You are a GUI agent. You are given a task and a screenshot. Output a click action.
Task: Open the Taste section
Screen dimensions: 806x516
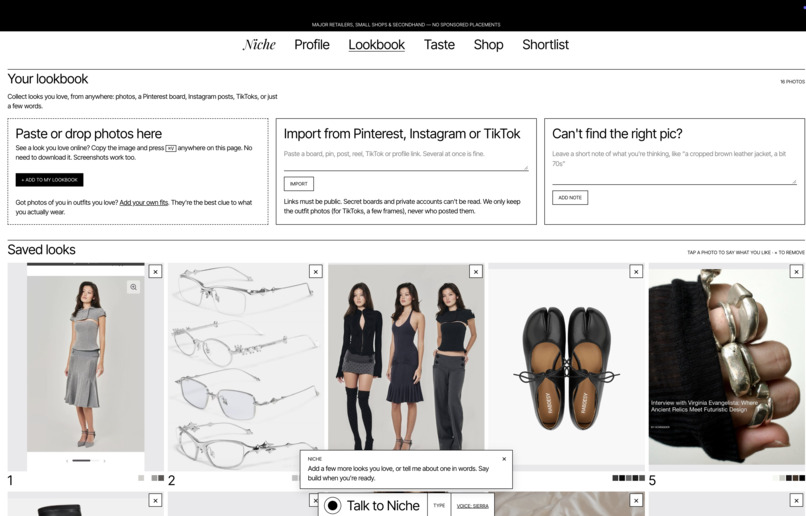pos(439,45)
